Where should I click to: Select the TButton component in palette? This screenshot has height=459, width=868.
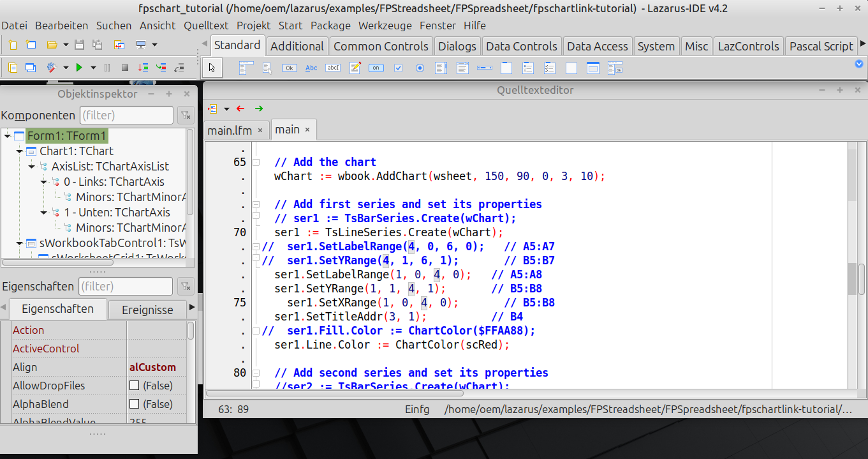[x=289, y=68]
